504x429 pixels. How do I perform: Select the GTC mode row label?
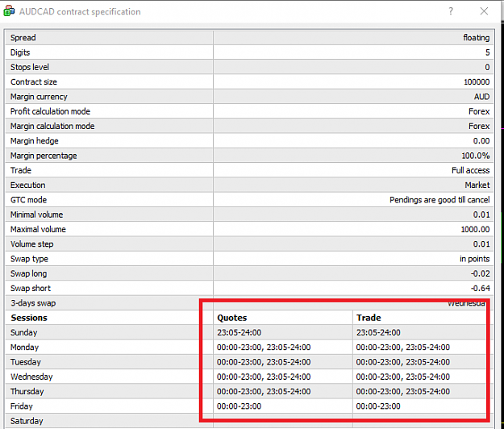[28, 200]
